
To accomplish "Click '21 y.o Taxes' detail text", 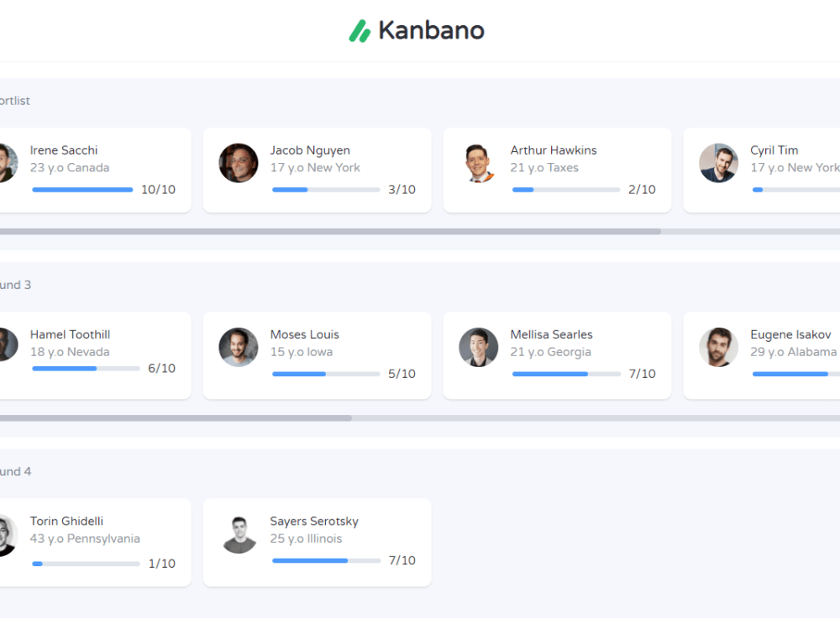I will [x=544, y=168].
